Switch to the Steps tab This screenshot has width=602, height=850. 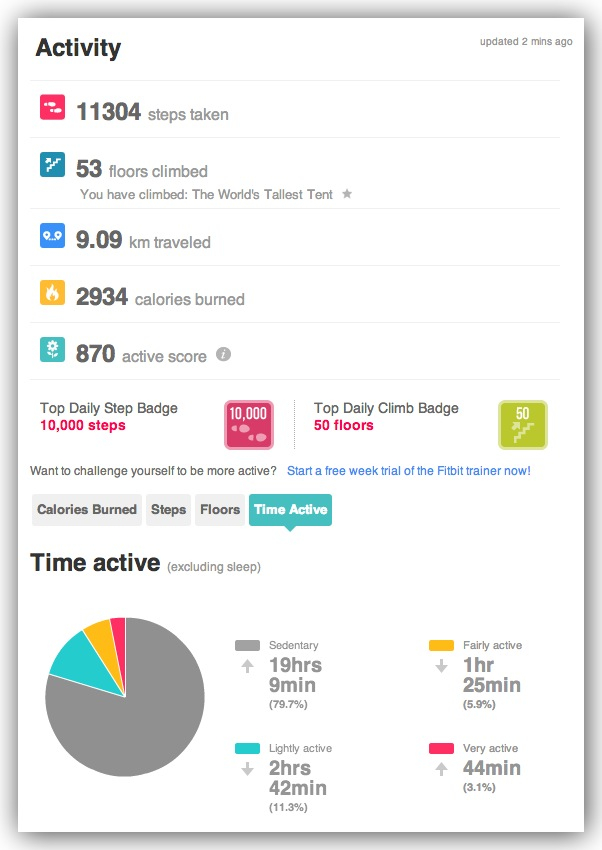click(x=168, y=510)
